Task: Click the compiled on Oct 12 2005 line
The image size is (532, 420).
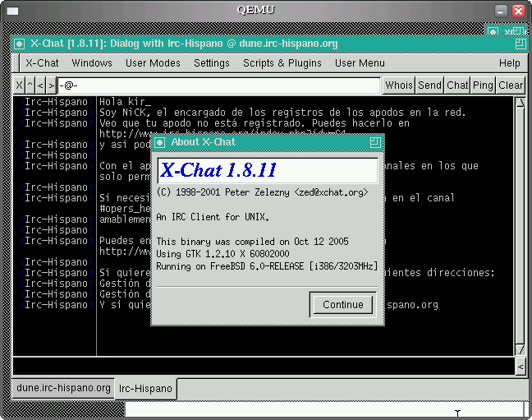Action: point(252,242)
